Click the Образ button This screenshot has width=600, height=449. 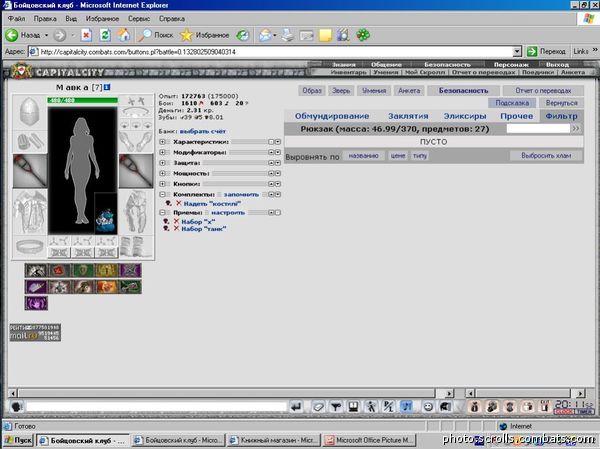312,91
